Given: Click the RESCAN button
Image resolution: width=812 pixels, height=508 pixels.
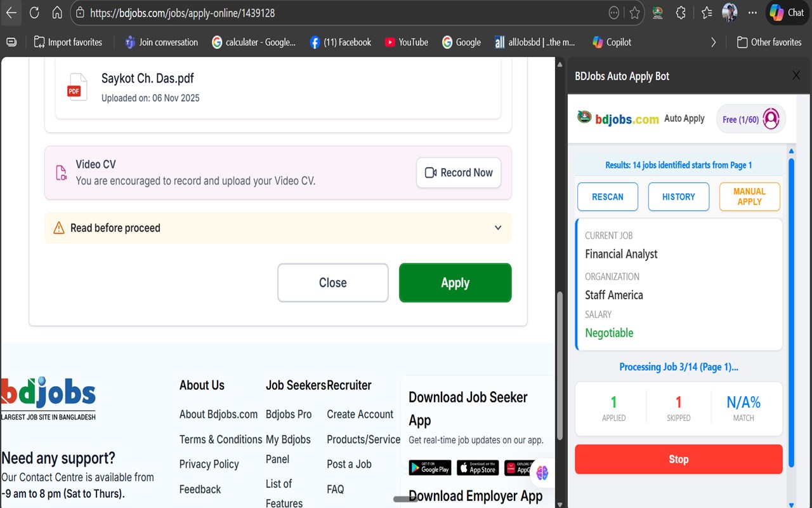Looking at the screenshot, I should 608,197.
